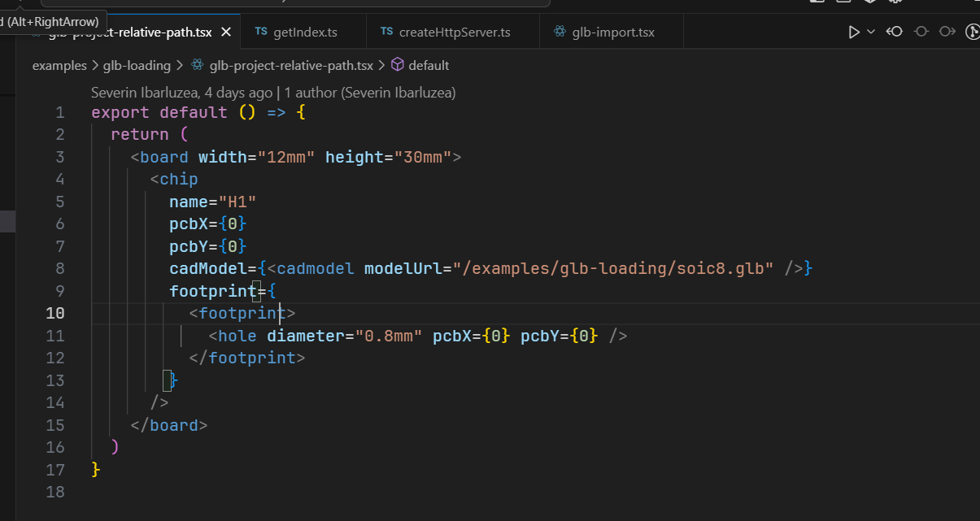Click the TS icon on createHttpServer.ts tab
This screenshot has width=980, height=521.
click(386, 33)
